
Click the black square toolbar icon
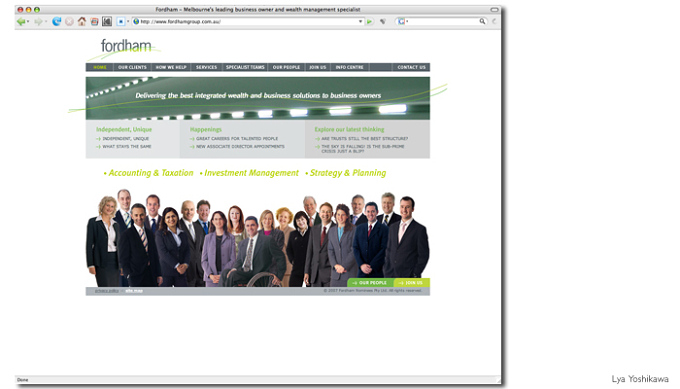[107, 21]
